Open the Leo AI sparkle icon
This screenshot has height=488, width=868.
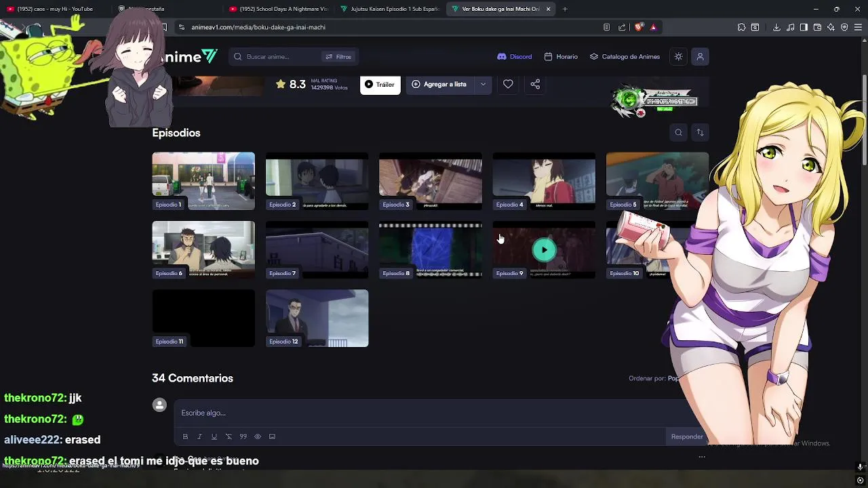pos(831,27)
